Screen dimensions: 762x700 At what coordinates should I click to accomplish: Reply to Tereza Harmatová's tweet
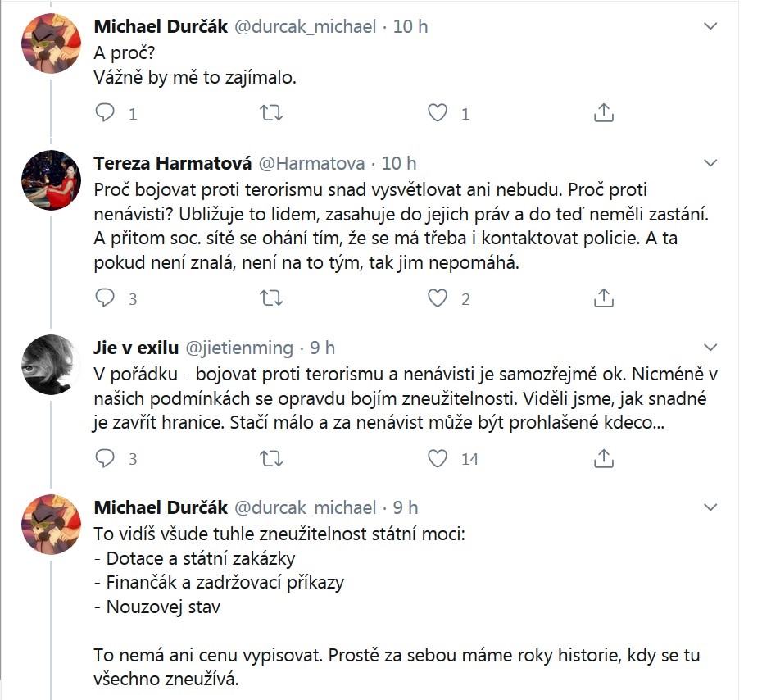click(x=106, y=298)
